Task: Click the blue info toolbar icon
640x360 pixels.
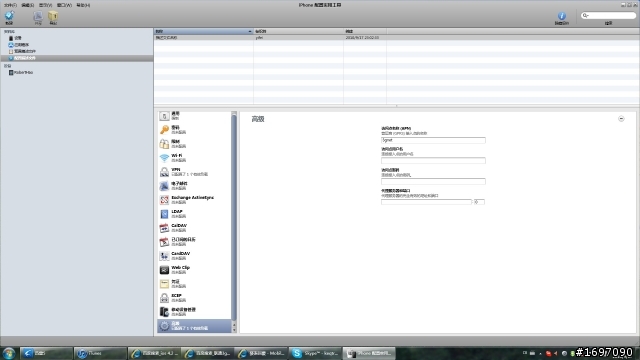Action: [x=562, y=16]
